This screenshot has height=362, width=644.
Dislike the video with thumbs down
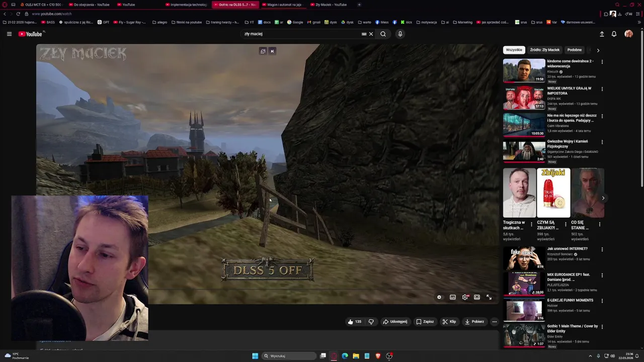(371, 322)
